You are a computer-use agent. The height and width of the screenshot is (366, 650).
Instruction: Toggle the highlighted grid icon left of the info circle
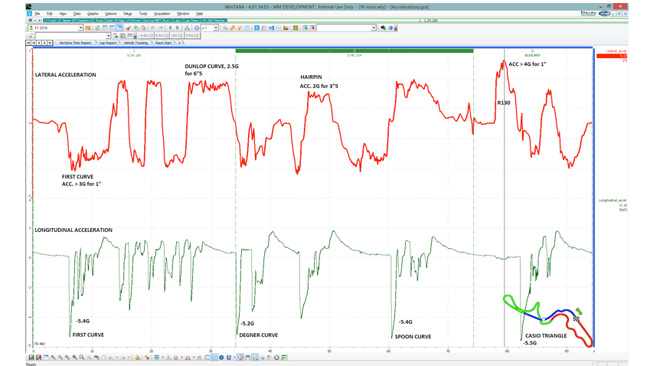pyautogui.click(x=213, y=357)
